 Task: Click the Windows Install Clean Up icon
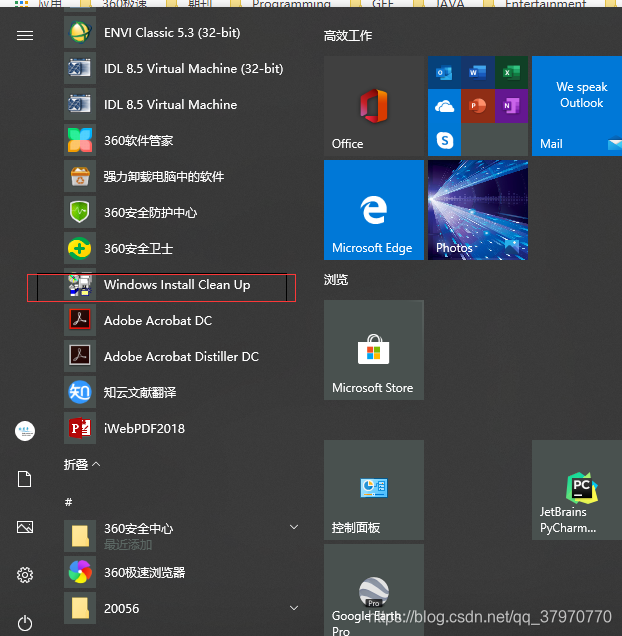coord(80,284)
